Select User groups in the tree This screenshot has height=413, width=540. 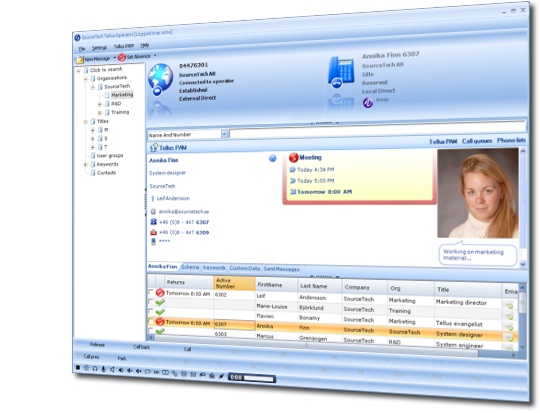[110, 156]
